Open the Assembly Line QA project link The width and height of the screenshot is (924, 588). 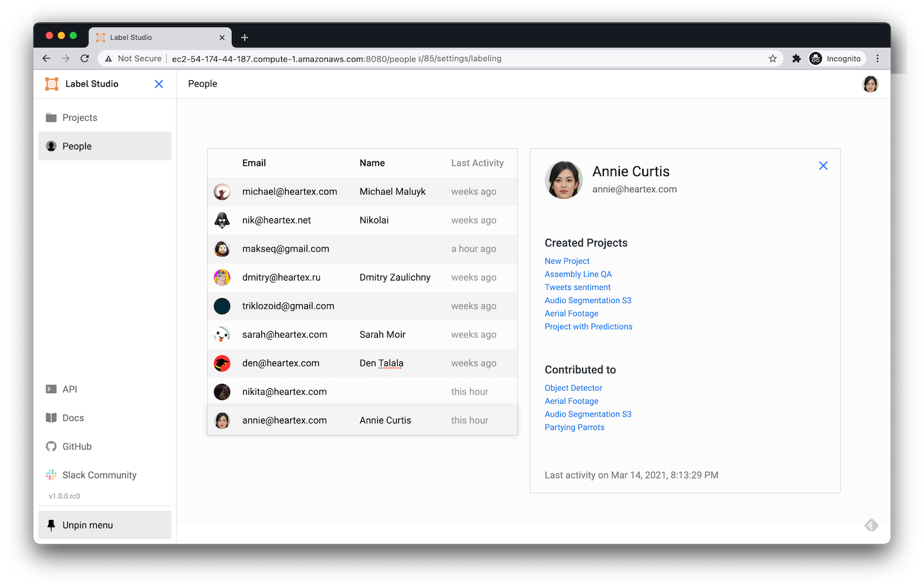(x=577, y=274)
